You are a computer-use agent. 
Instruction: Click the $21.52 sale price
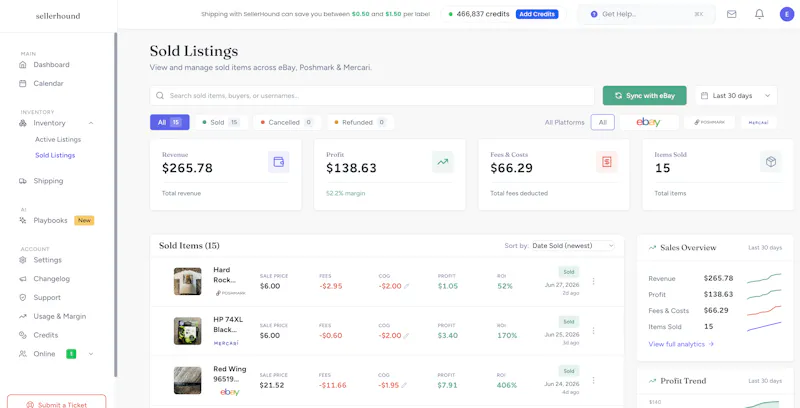(271, 385)
